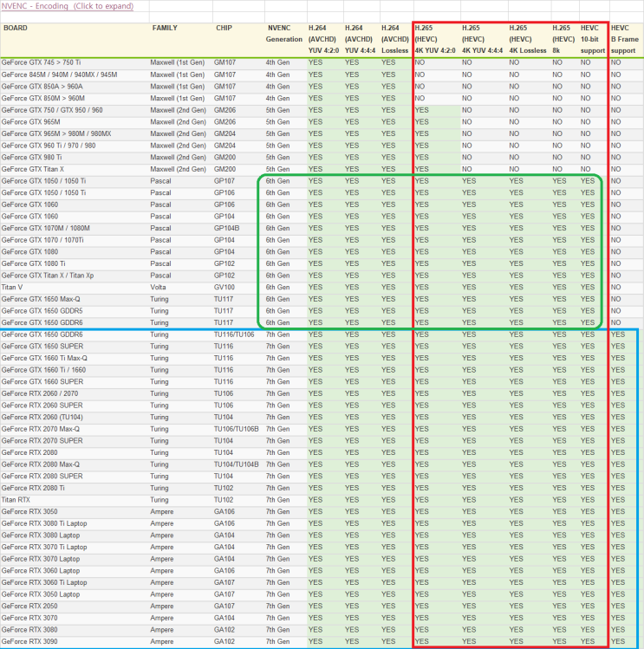Select the GeForce GTX 1070 / 1070Ti cell
Viewport: 644px width, 649px height.
coord(42,240)
